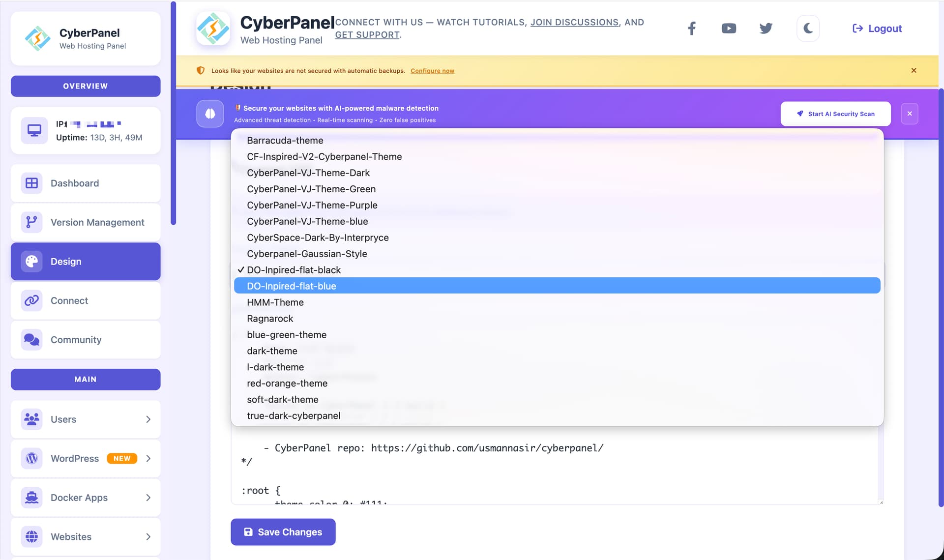This screenshot has height=560, width=944.
Task: Open the Facebook icon link in header
Action: tap(691, 29)
